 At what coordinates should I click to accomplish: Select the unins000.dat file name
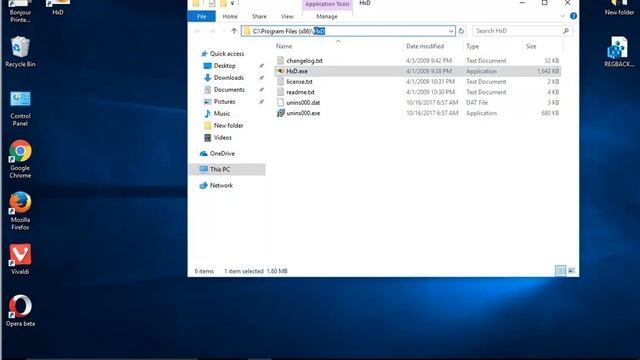pyautogui.click(x=303, y=102)
